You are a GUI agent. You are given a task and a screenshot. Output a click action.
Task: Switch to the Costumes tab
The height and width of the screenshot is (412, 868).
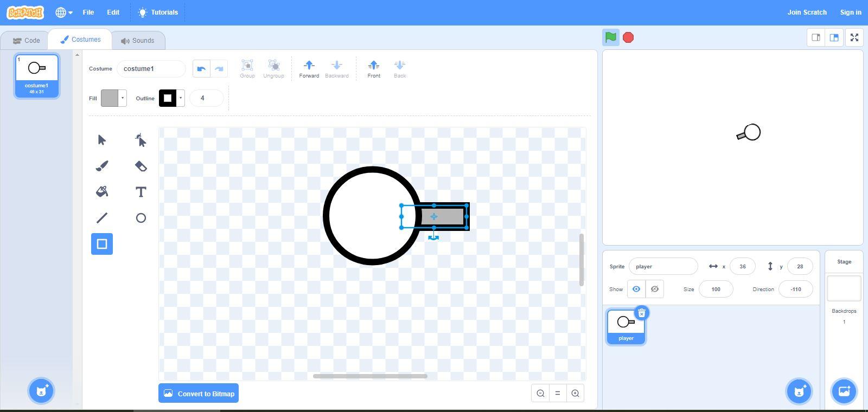click(80, 40)
